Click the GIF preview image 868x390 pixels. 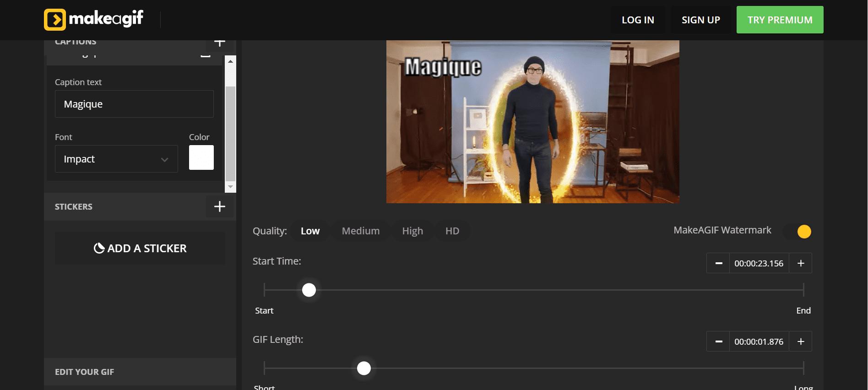533,122
